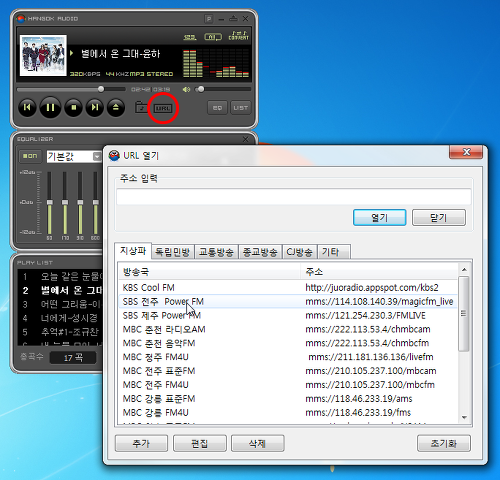The height and width of the screenshot is (480, 500).
Task: Click the repeat mode icon in display
Action: click(213, 37)
